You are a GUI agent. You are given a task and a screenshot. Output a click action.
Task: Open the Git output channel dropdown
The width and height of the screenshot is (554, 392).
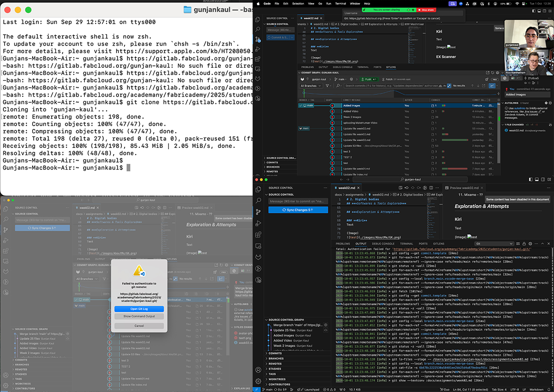click(494, 244)
